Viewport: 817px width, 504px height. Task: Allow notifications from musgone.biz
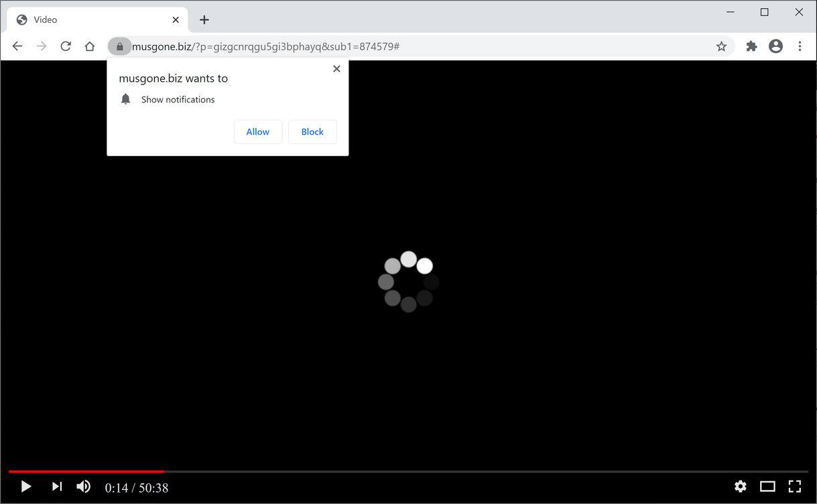pos(258,132)
